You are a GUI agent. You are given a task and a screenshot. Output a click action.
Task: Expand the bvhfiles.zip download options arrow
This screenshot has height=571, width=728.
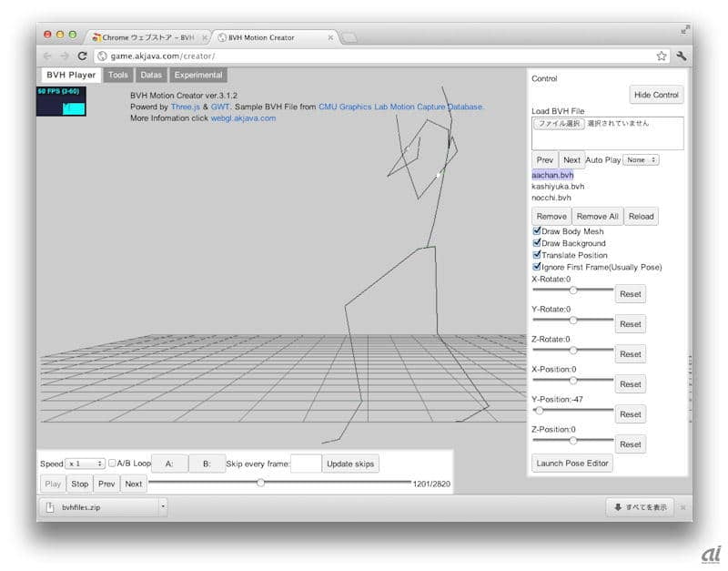tap(163, 507)
